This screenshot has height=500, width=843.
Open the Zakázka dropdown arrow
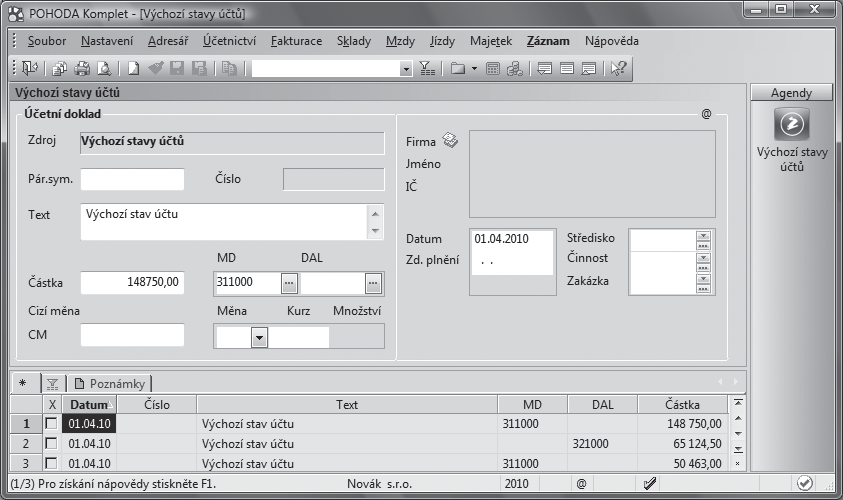coord(703,279)
